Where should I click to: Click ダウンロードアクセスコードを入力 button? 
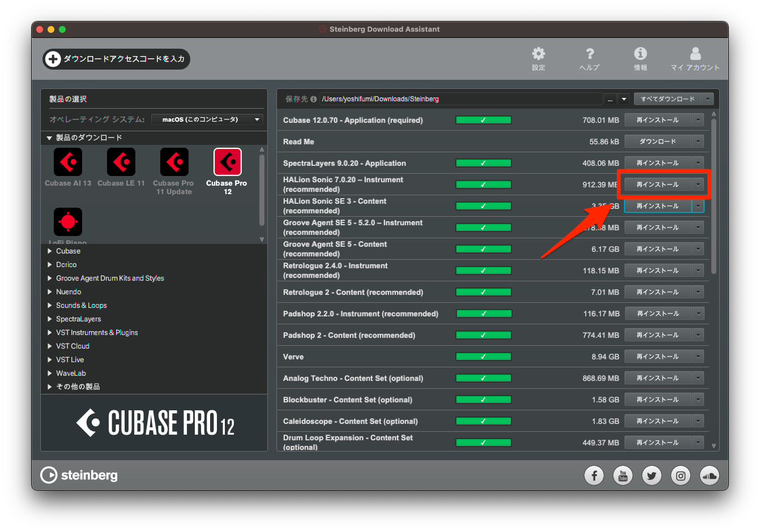[116, 59]
